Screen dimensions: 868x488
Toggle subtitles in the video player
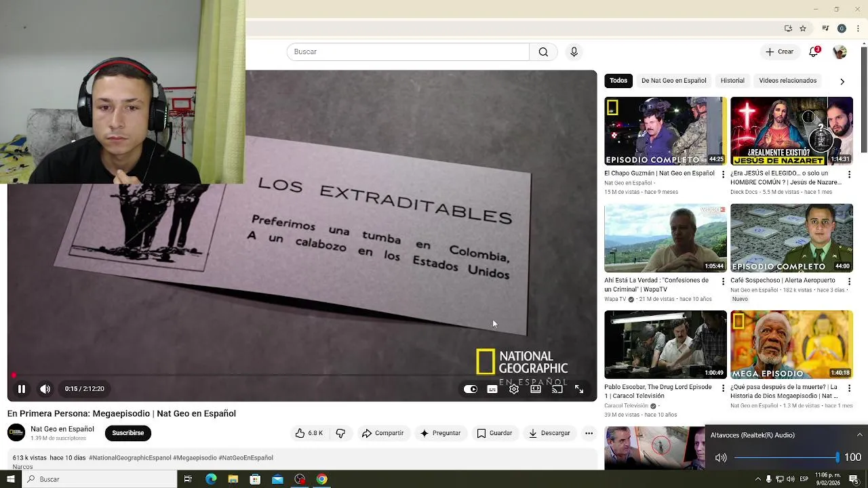coord(492,389)
